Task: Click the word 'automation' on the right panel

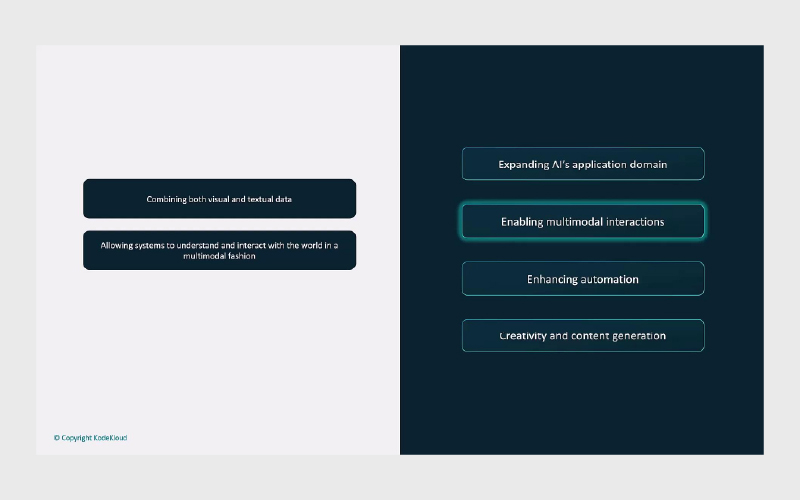Action: (610, 279)
